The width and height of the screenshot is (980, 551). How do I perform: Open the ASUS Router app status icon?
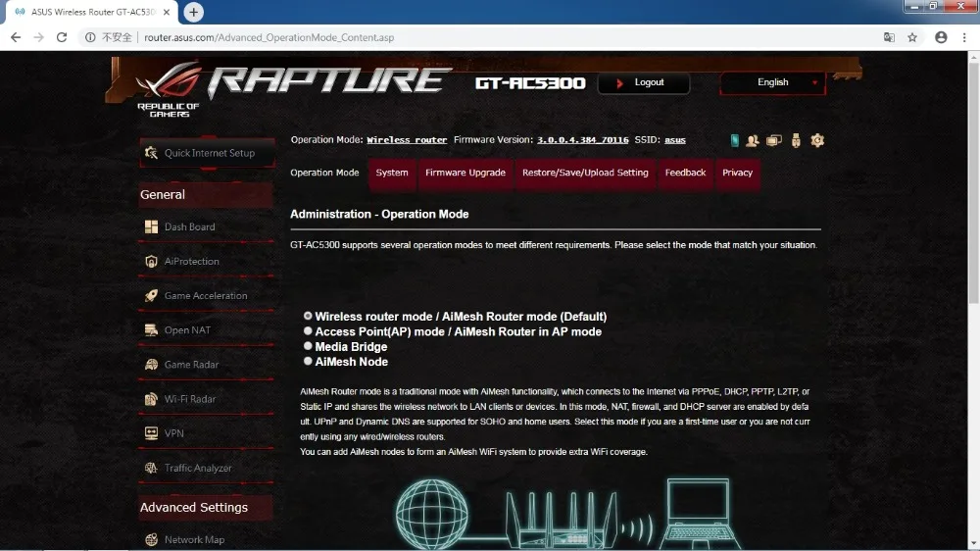pyautogui.click(x=734, y=140)
